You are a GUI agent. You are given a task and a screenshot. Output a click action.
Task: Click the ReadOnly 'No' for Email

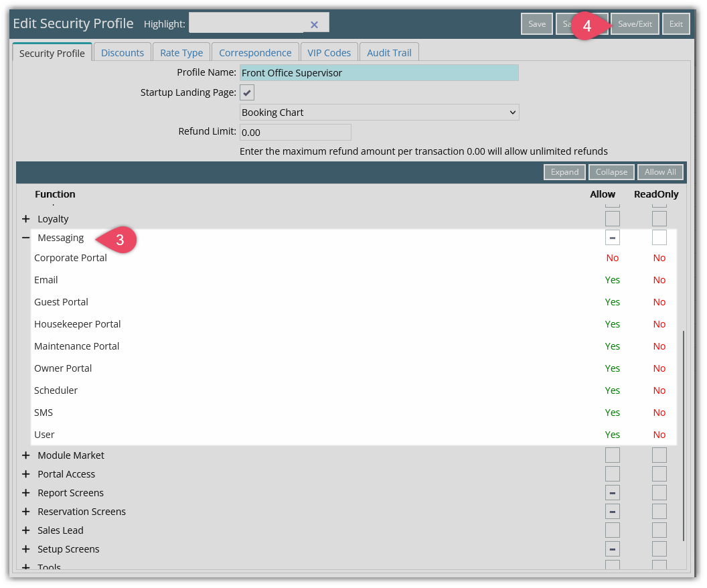pyautogui.click(x=659, y=281)
